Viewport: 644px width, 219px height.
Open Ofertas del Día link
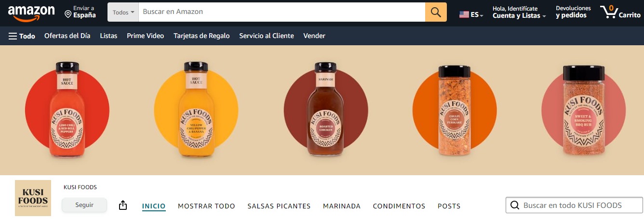pos(67,36)
